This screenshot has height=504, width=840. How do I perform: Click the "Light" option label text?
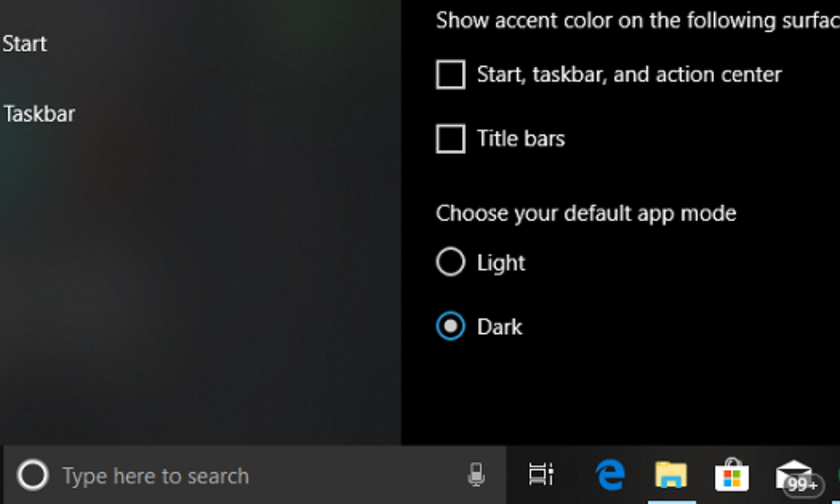tap(501, 263)
